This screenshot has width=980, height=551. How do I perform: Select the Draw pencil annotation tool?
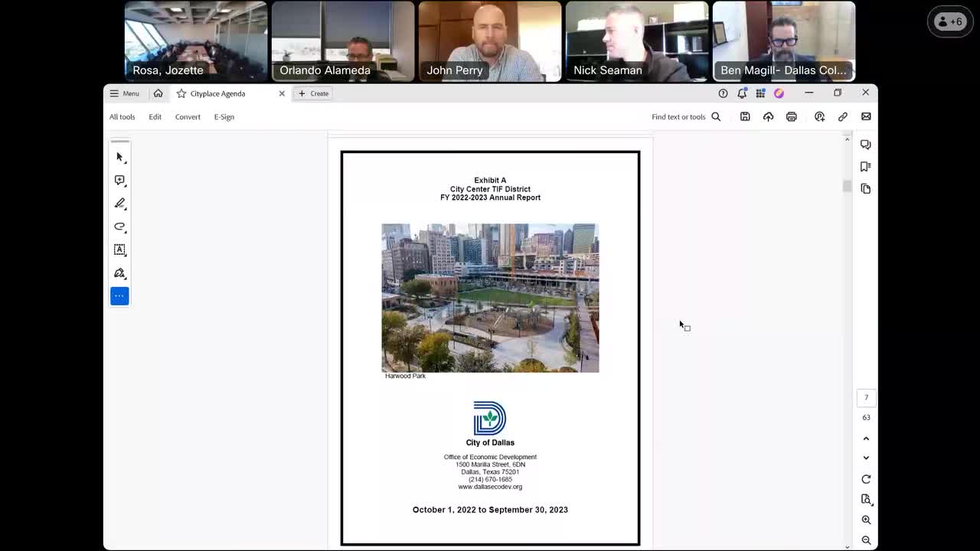click(x=119, y=203)
